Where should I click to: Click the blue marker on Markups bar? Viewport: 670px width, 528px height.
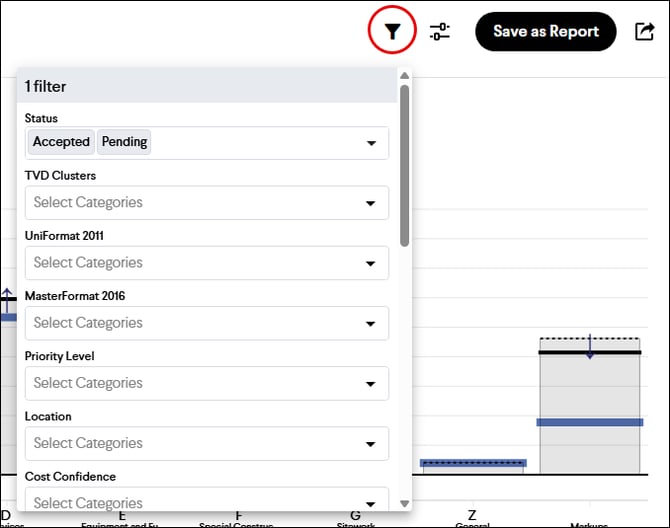pyautogui.click(x=589, y=422)
